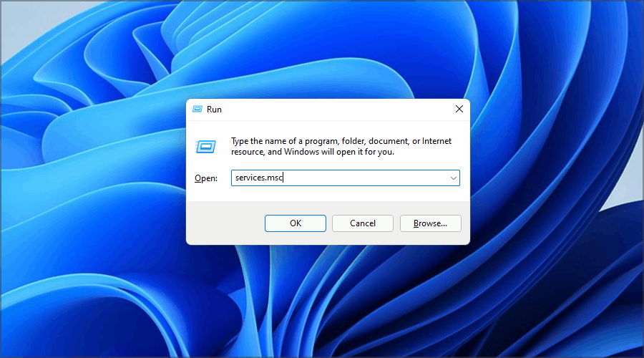Expand the Open field history dropdown arrow
Screen dimensions: 644x358
454,178
